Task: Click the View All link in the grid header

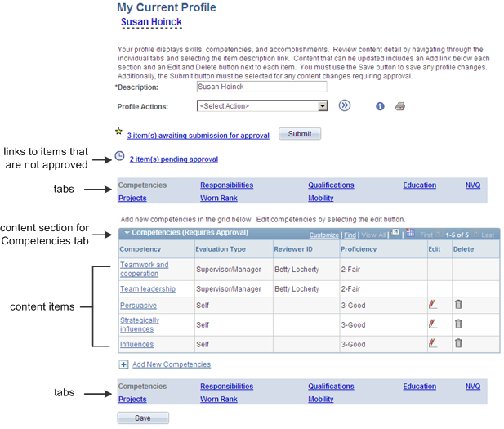Action: 373,235
